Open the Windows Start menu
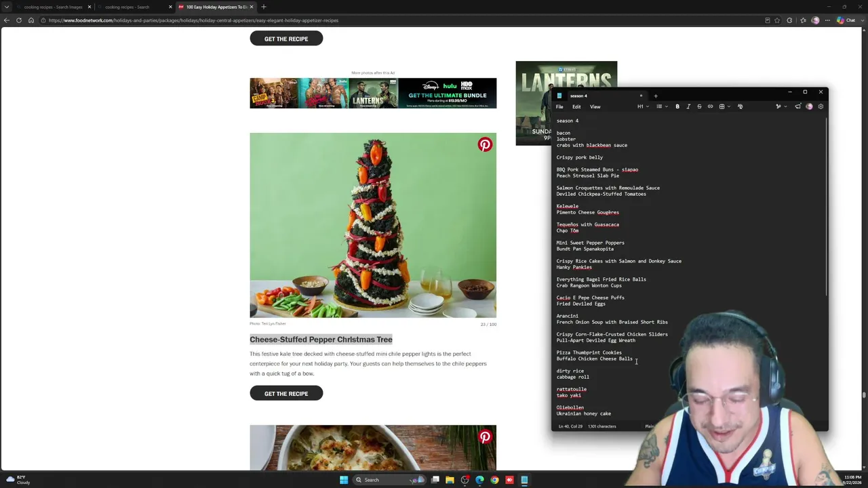The width and height of the screenshot is (868, 488). [344, 480]
